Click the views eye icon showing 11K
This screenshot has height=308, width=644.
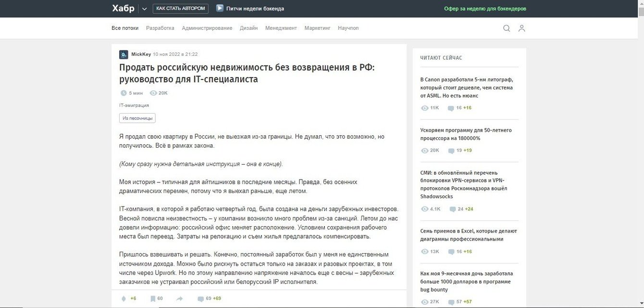[x=424, y=108]
